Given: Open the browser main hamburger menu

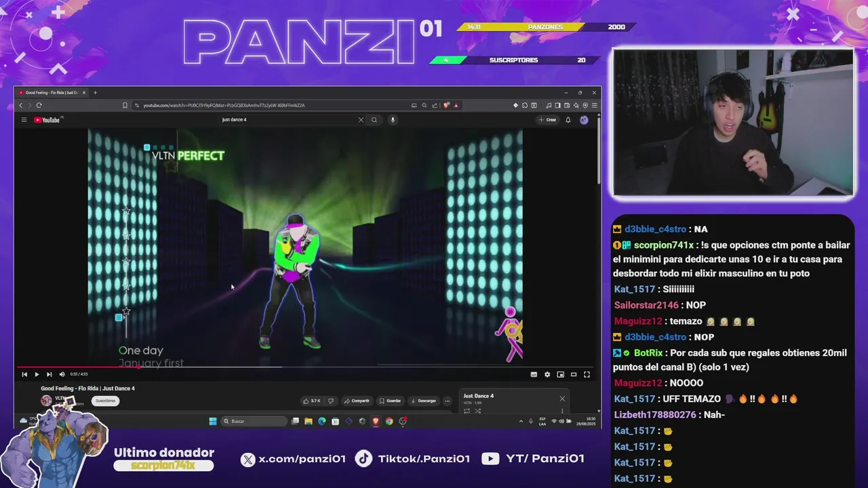Looking at the screenshot, I should (x=595, y=105).
